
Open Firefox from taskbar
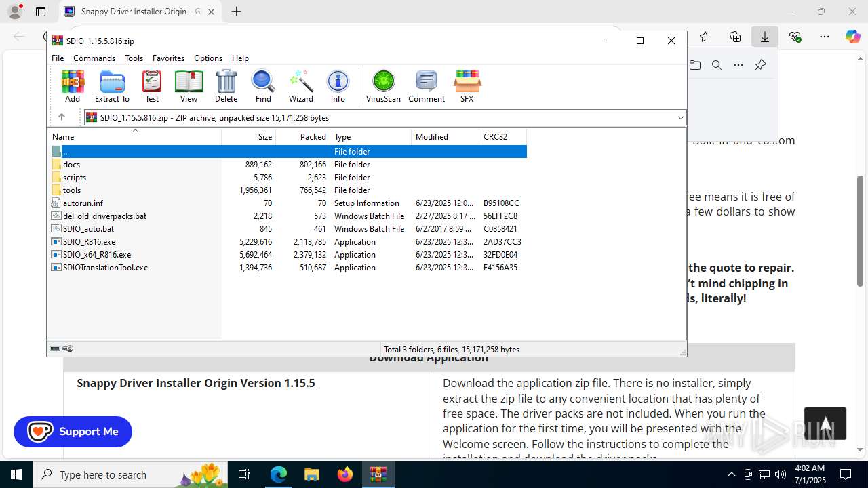345,474
